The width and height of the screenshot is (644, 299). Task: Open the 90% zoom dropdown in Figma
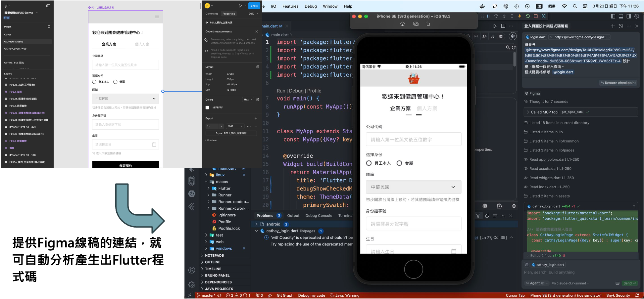[253, 14]
